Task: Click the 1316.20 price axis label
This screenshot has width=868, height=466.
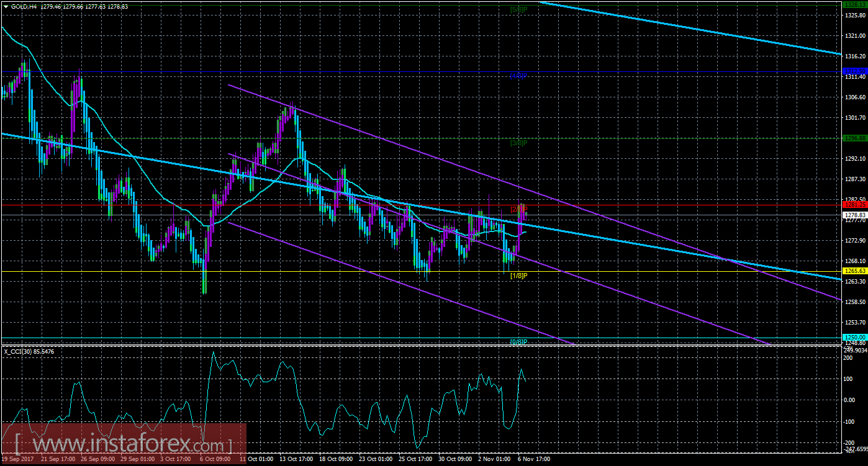Action: (x=855, y=56)
